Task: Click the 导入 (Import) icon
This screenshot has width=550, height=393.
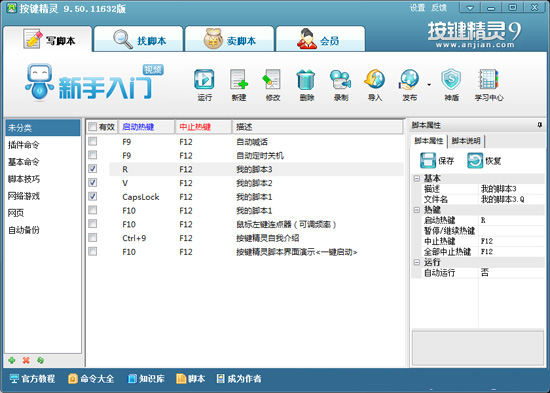Action: pyautogui.click(x=375, y=80)
